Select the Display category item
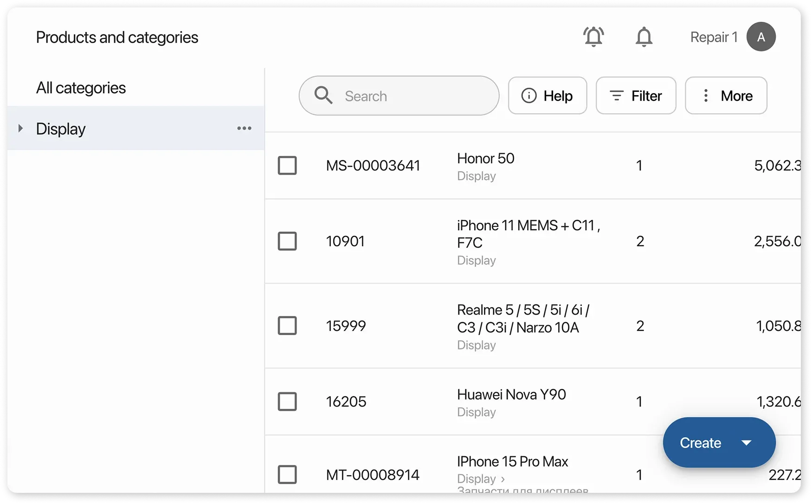 [x=61, y=129]
